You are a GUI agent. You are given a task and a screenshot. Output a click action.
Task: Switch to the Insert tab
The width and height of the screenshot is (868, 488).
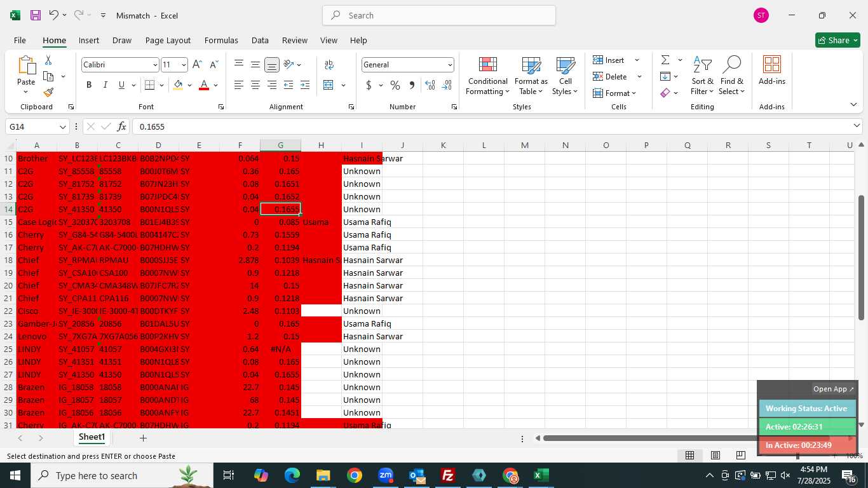click(89, 40)
